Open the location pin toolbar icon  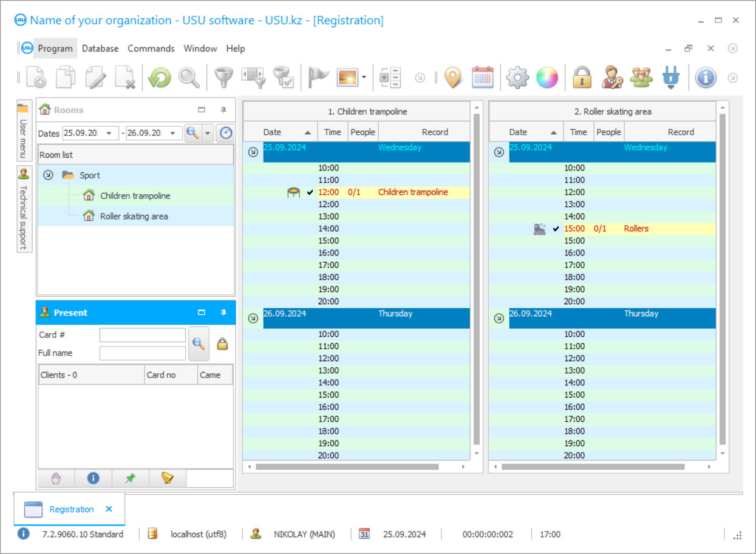[x=453, y=77]
